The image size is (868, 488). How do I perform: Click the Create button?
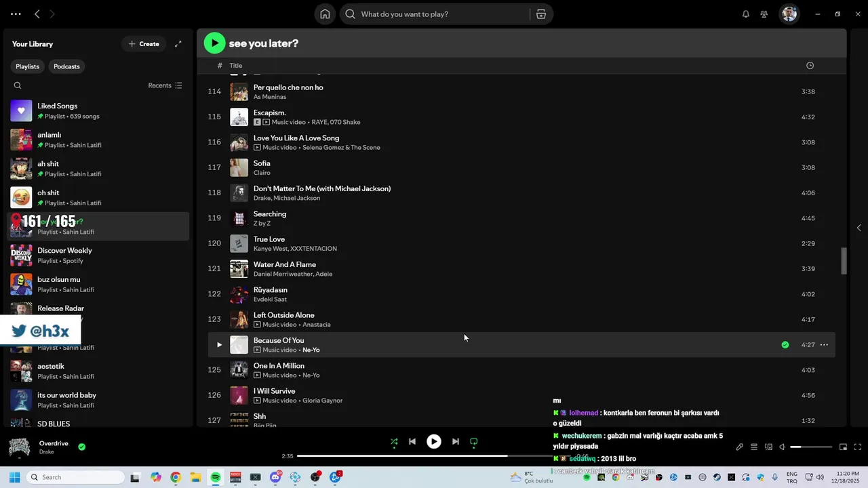(x=144, y=44)
